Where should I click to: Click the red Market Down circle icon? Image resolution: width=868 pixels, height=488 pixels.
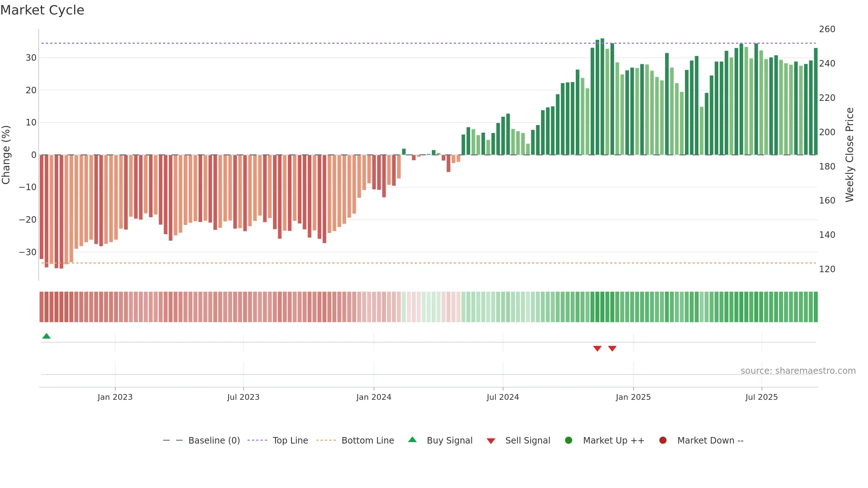point(663,440)
